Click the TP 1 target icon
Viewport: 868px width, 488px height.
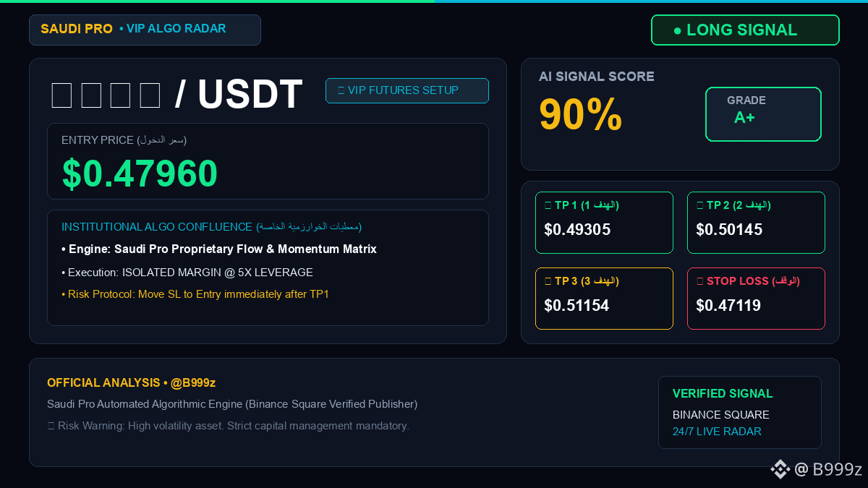pos(548,205)
